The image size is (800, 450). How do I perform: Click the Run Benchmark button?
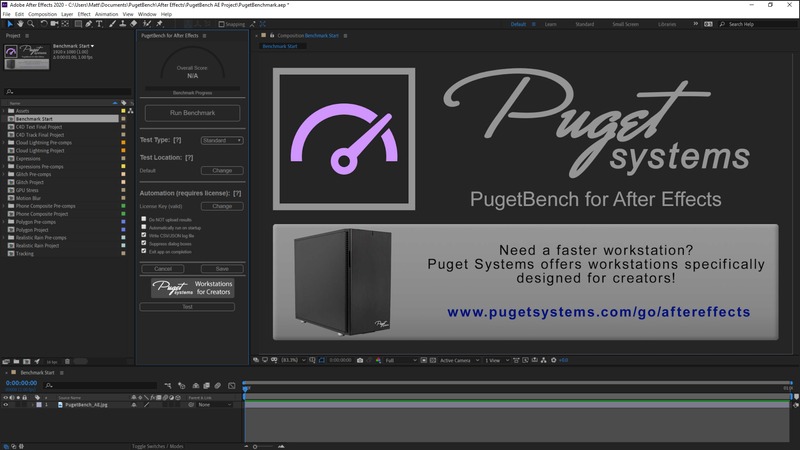click(192, 113)
